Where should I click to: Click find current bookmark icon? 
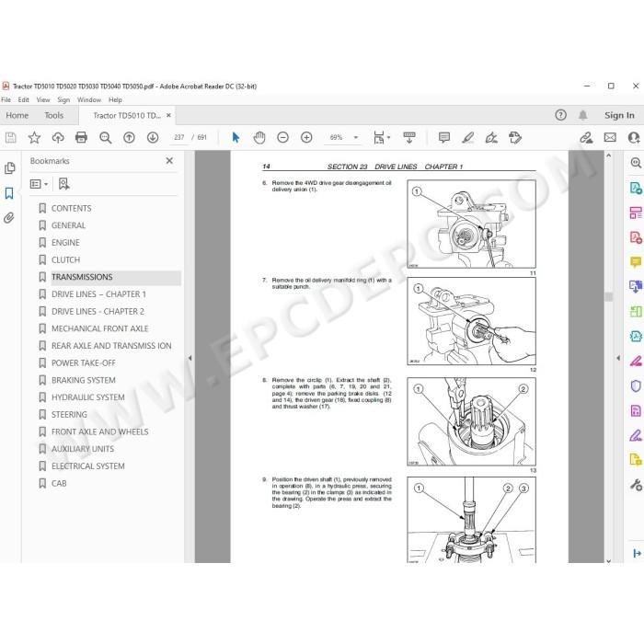click(x=63, y=184)
